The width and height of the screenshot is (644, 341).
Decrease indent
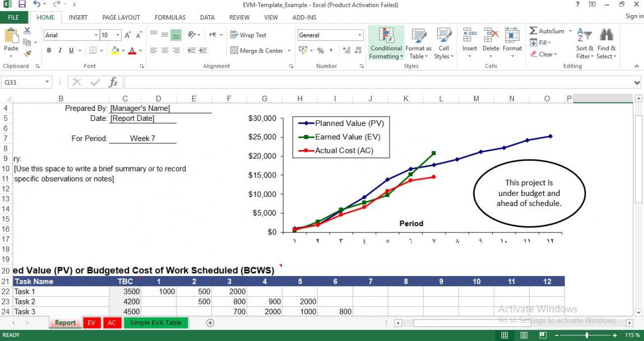[191, 50]
